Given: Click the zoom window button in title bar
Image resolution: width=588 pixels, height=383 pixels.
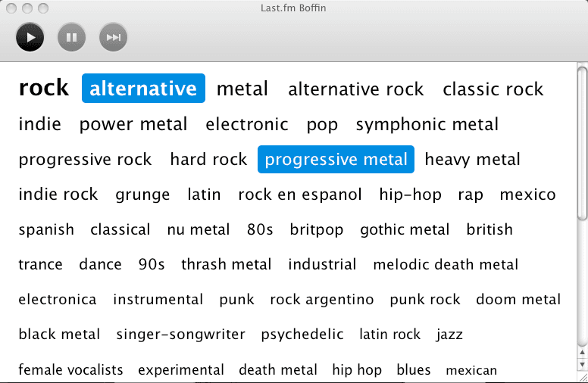Looking at the screenshot, I should (x=42, y=8).
